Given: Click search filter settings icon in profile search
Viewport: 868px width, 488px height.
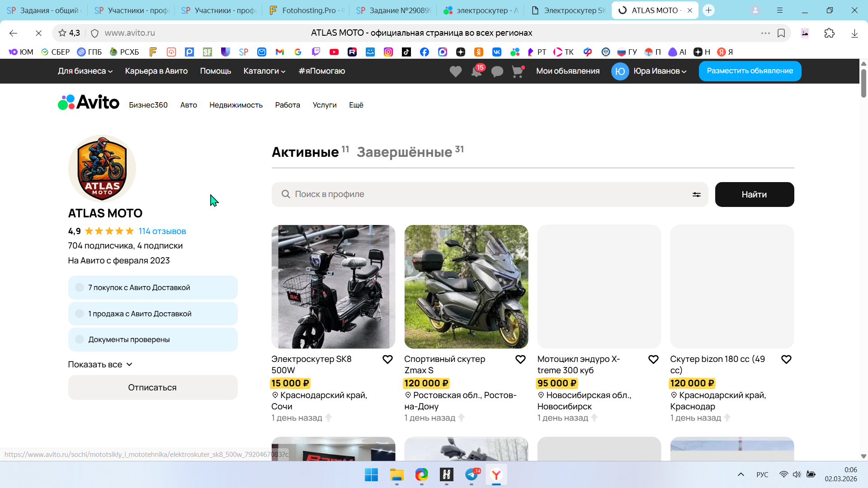Looking at the screenshot, I should (x=696, y=195).
